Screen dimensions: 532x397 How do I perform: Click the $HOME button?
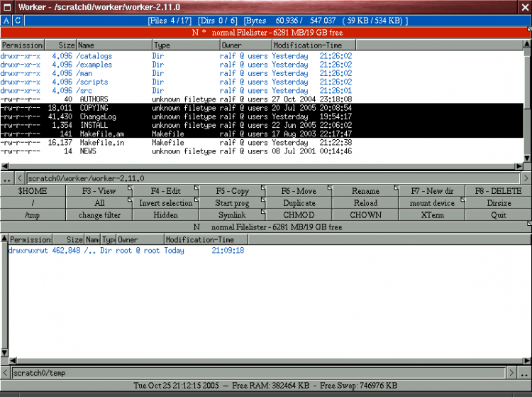pos(33,191)
